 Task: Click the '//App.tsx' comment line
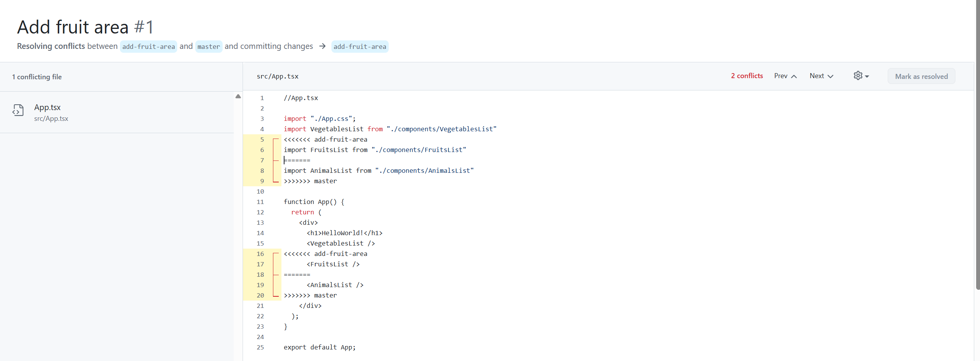[301, 98]
